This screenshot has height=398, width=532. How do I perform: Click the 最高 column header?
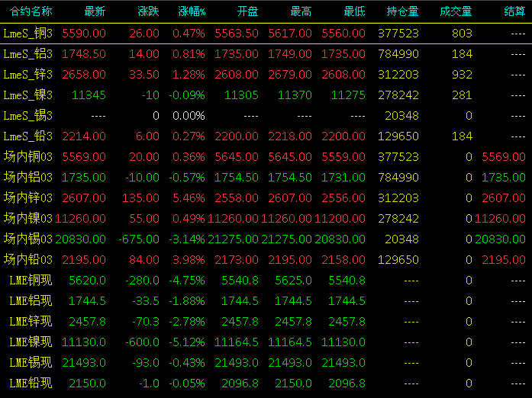(301, 11)
